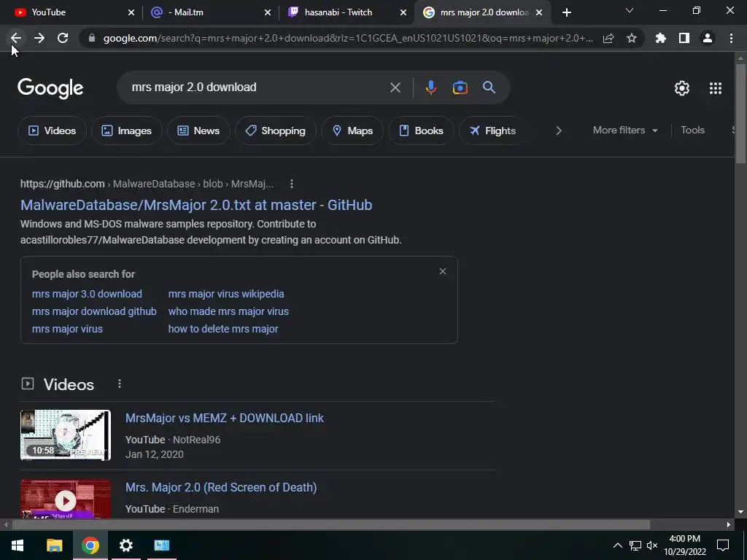The width and height of the screenshot is (747, 560).
Task: Open File Explorer from the taskbar
Action: click(x=54, y=545)
